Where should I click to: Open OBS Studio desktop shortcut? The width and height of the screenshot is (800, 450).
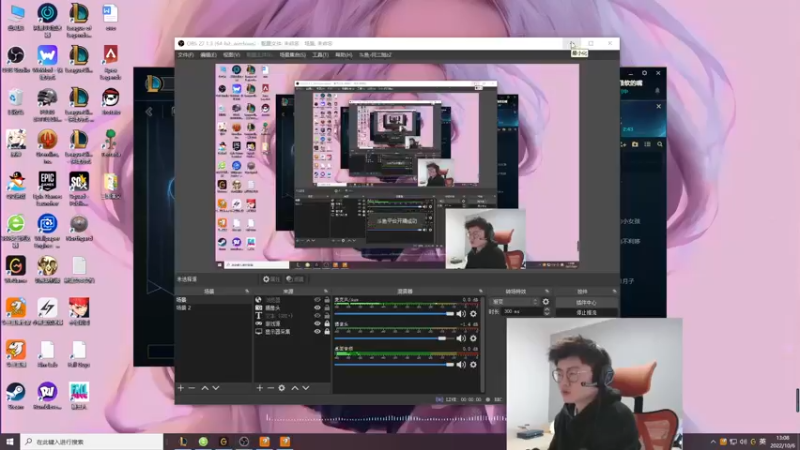[x=16, y=59]
